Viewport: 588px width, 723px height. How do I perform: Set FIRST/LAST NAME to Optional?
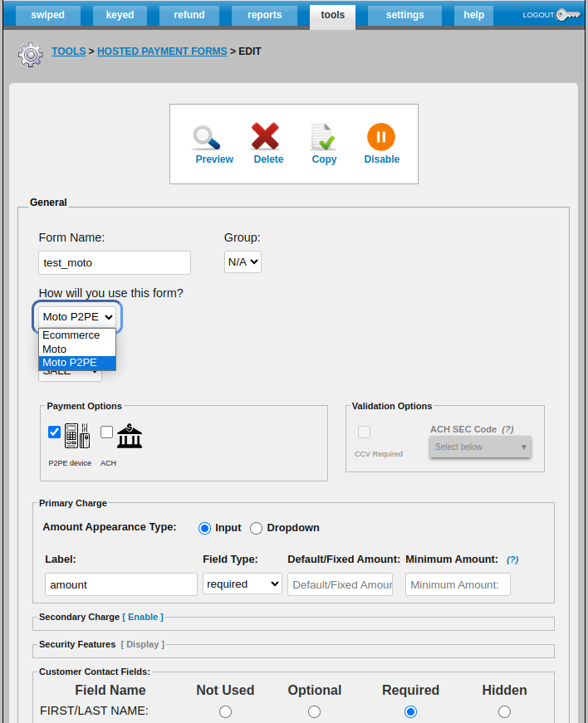(315, 712)
